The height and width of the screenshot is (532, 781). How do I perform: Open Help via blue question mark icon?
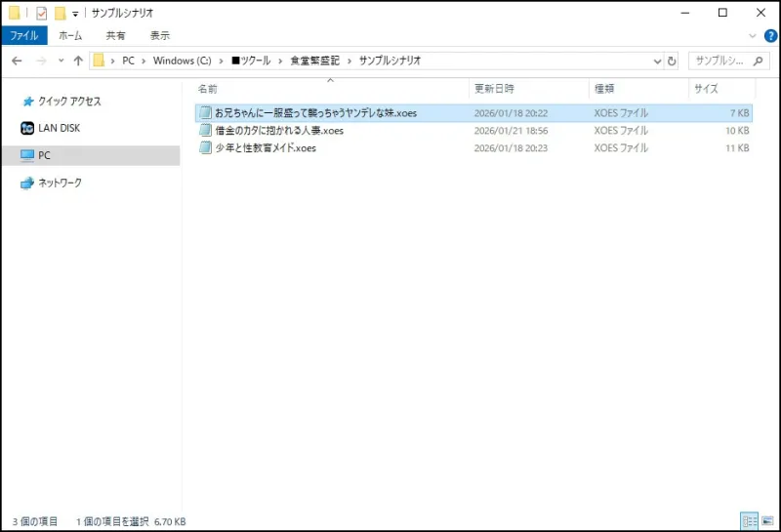pos(770,35)
